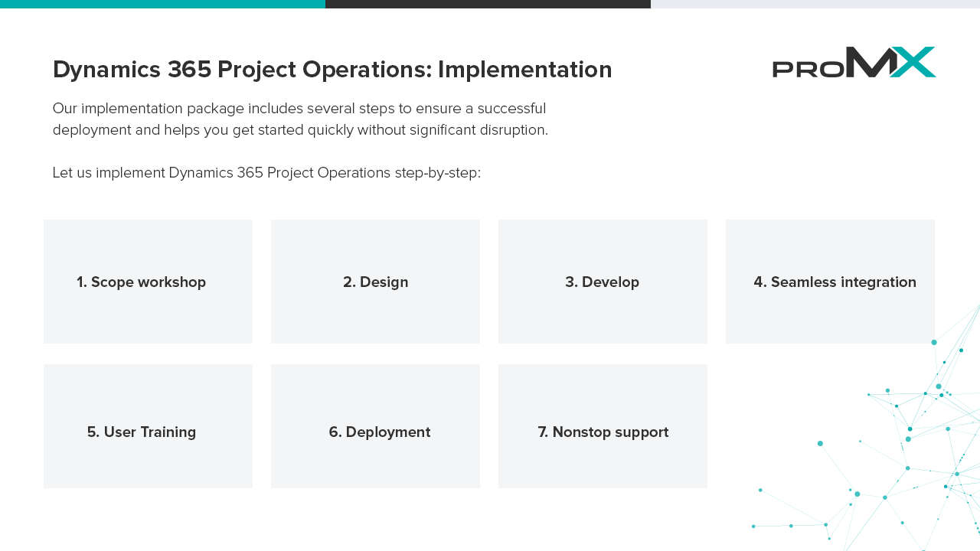980x551 pixels.
Task: Click the '3. Develop' step card
Action: (603, 282)
